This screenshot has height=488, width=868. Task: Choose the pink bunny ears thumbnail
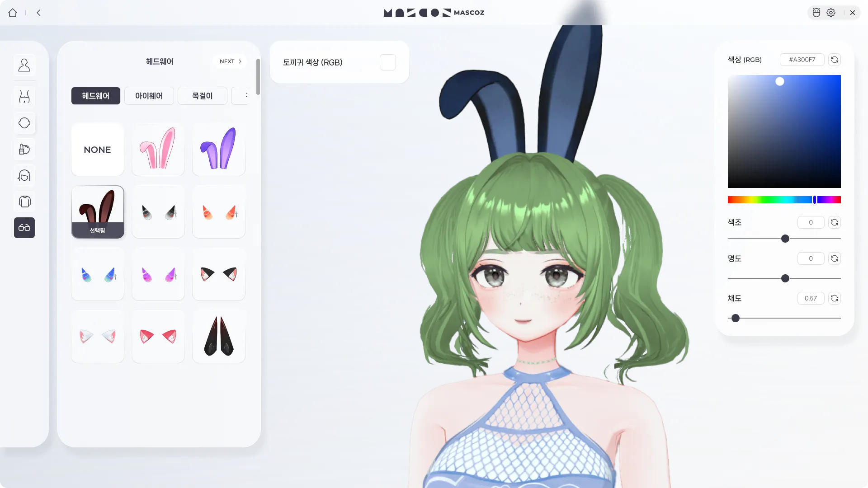click(158, 150)
